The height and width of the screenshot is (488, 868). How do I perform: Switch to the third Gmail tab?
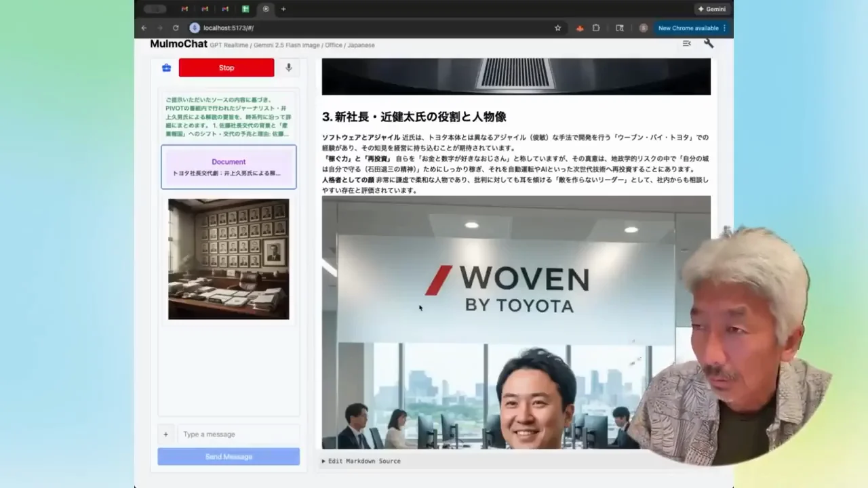[225, 9]
